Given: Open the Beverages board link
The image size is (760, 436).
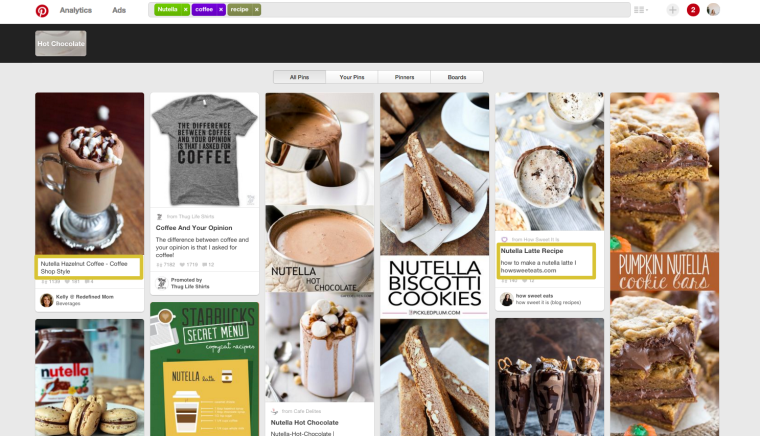Looking at the screenshot, I should click(x=68, y=304).
